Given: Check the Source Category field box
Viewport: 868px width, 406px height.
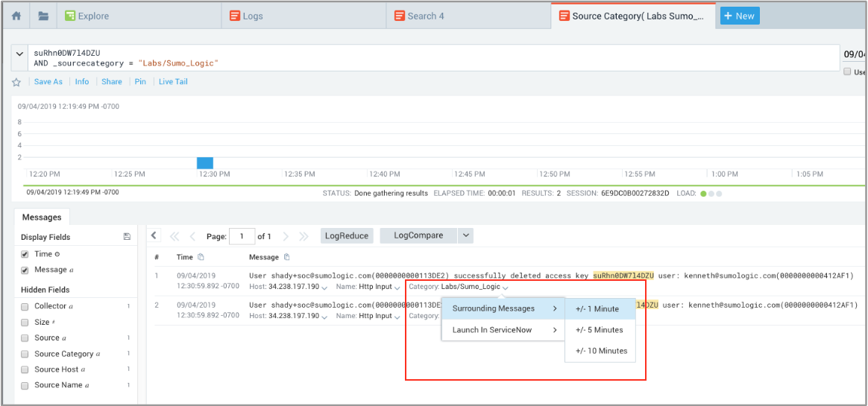Looking at the screenshot, I should point(25,354).
